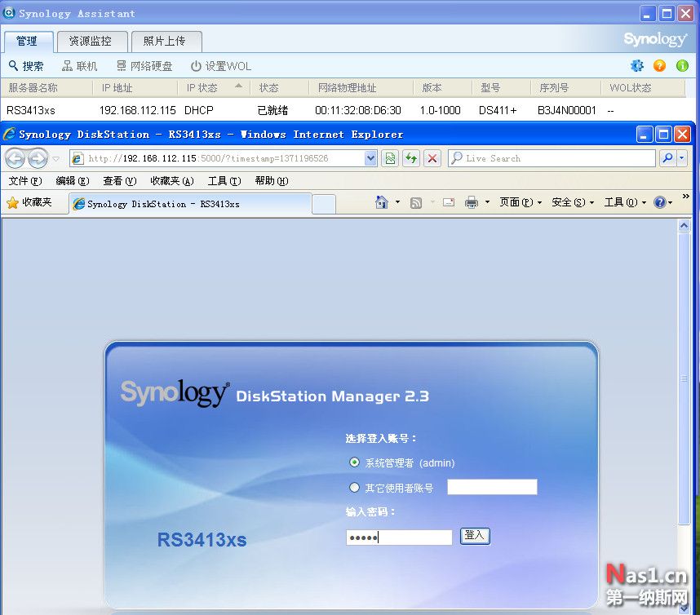Viewport: 700px width, 615px height.
Task: Click the search magnifier button
Action: pyautogui.click(x=668, y=158)
